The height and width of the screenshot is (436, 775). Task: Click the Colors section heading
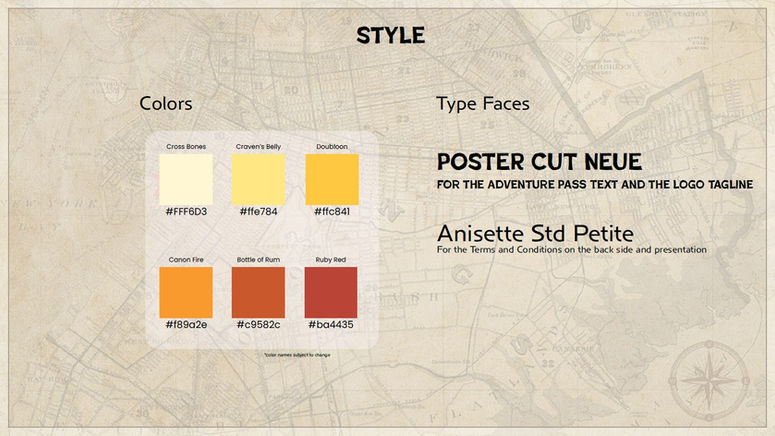click(166, 103)
